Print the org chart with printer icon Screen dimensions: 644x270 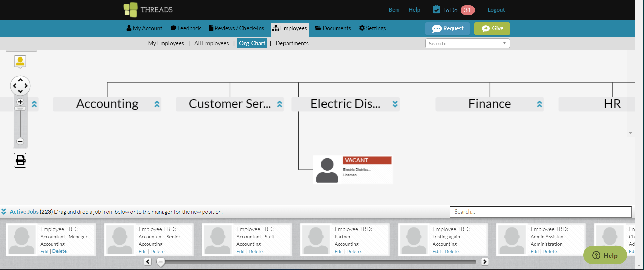coord(20,160)
